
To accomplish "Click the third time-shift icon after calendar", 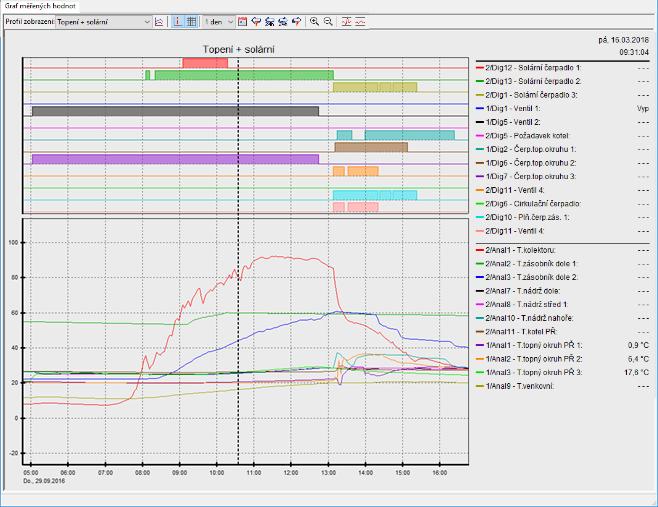I will [283, 22].
